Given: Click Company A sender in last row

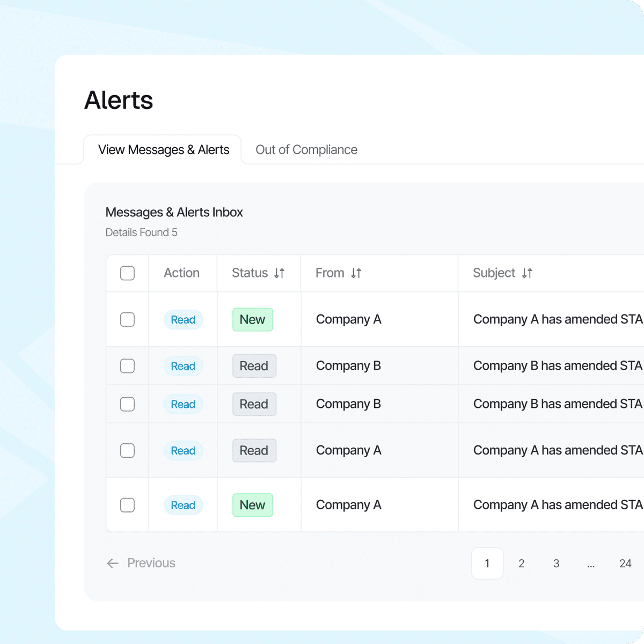Looking at the screenshot, I should tap(349, 505).
